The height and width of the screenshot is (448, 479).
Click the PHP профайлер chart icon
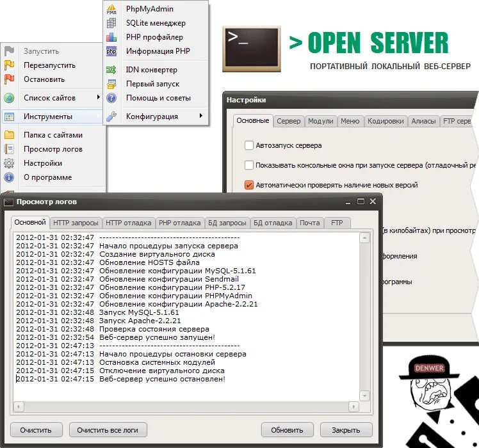coord(111,37)
